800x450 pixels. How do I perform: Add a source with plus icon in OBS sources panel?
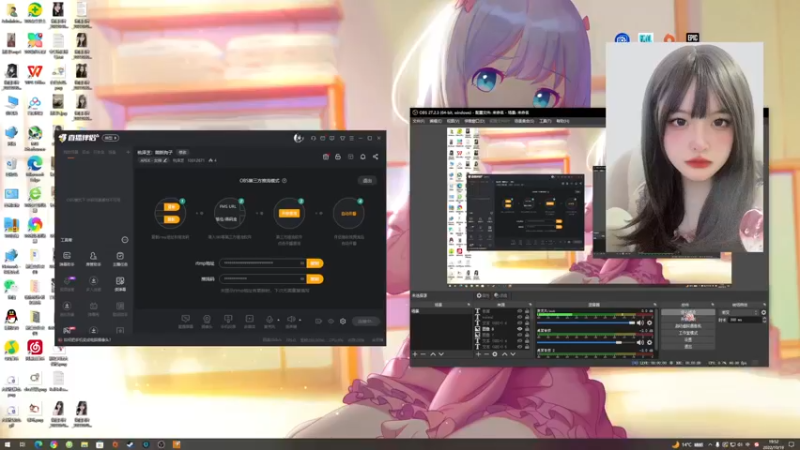pyautogui.click(x=478, y=354)
